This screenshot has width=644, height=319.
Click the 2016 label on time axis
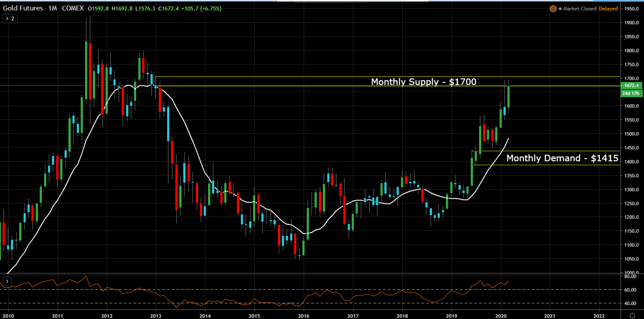pos(304,315)
